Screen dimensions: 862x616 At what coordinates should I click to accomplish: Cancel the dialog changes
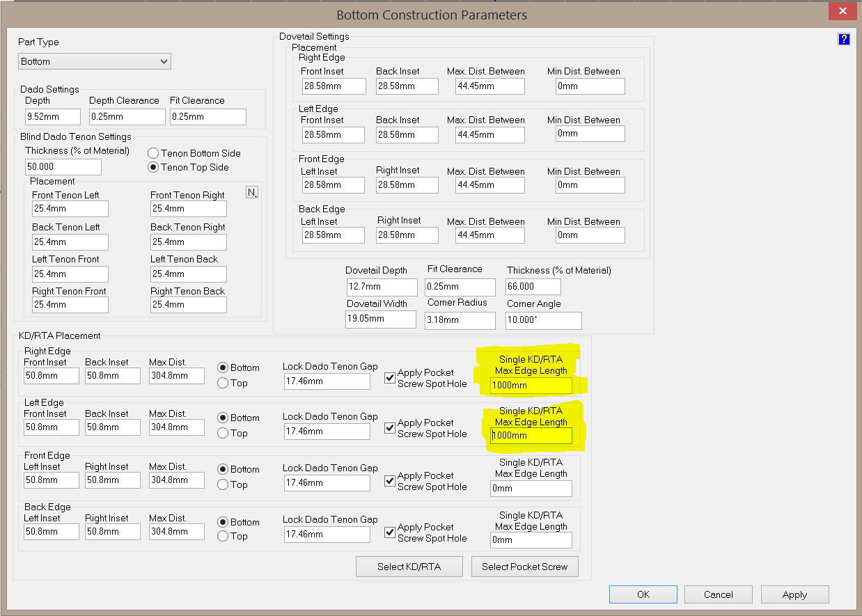click(718, 594)
